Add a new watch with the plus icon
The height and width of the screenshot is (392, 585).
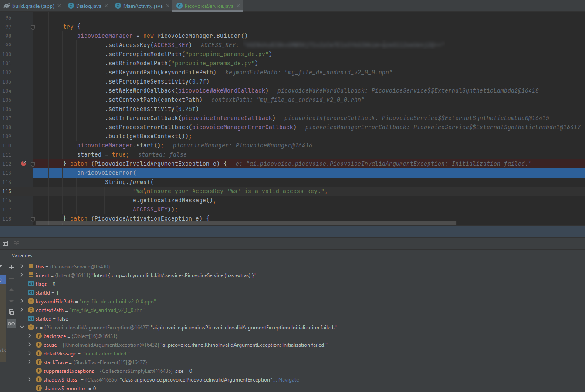[11, 267]
